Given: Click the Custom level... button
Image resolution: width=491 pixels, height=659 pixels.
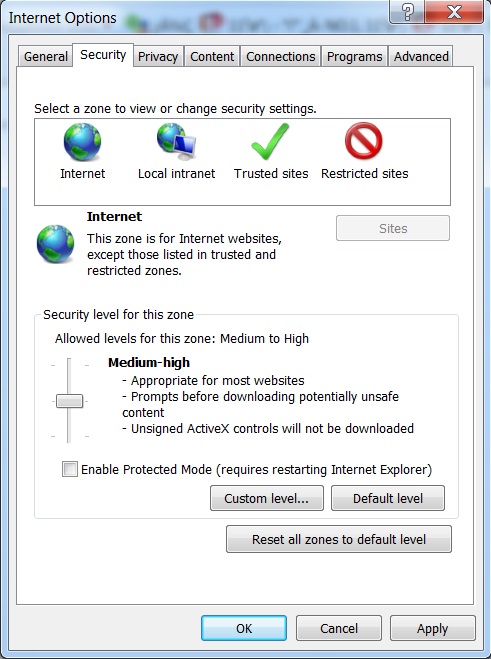Looking at the screenshot, I should tap(267, 498).
